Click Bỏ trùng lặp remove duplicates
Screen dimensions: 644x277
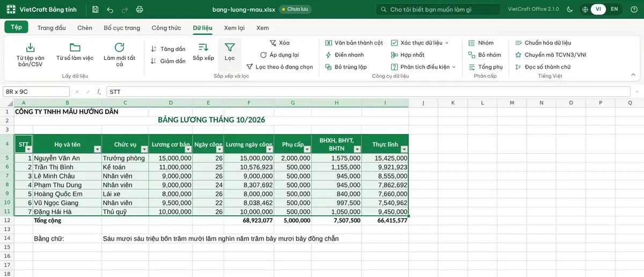(346, 67)
